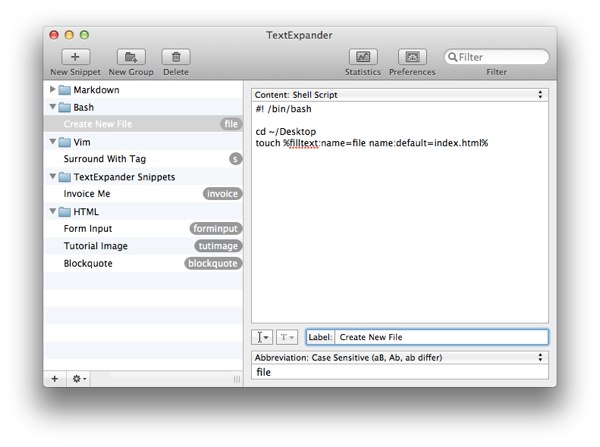The width and height of the screenshot is (600, 447).
Task: Select the Blockquote snippet
Action: (x=143, y=264)
